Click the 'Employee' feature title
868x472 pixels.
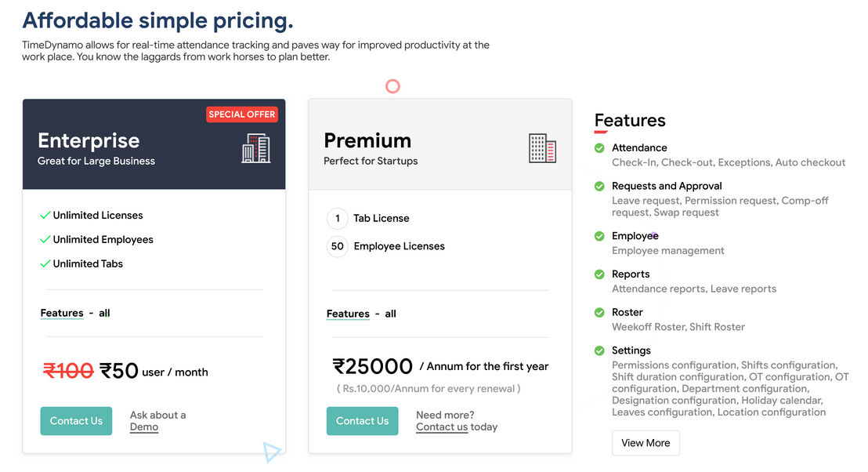[635, 236]
